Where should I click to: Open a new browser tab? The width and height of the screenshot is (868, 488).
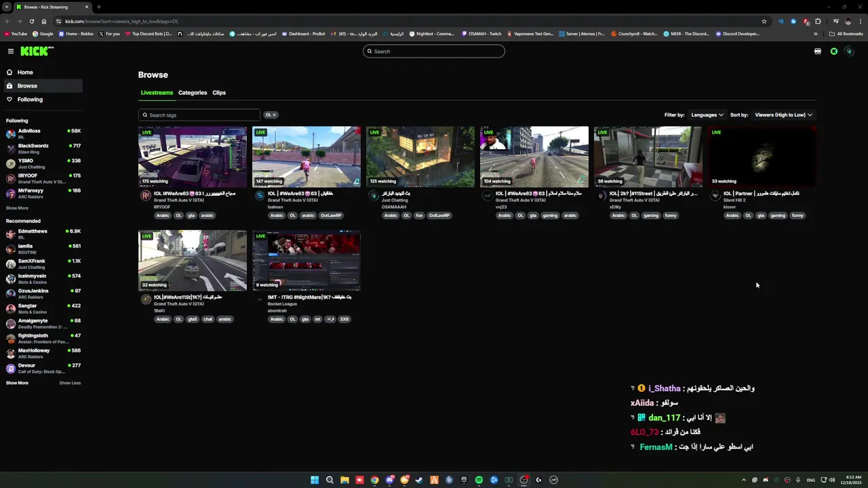point(98,7)
